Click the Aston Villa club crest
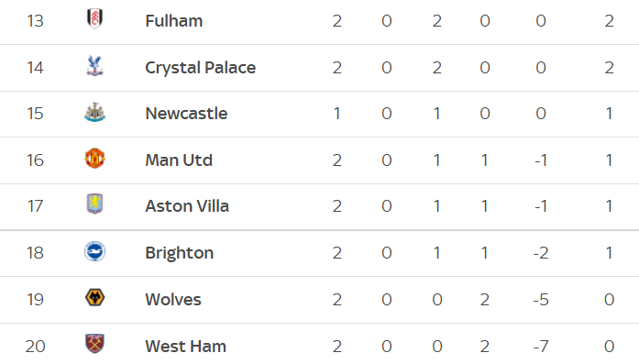Screen dimensions: 639x364 (x=95, y=204)
